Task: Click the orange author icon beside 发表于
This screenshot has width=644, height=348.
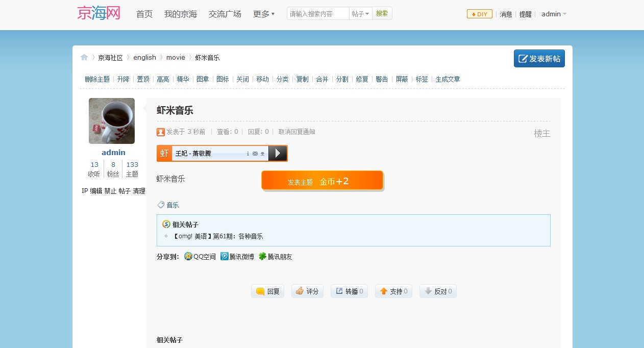Action: (161, 132)
